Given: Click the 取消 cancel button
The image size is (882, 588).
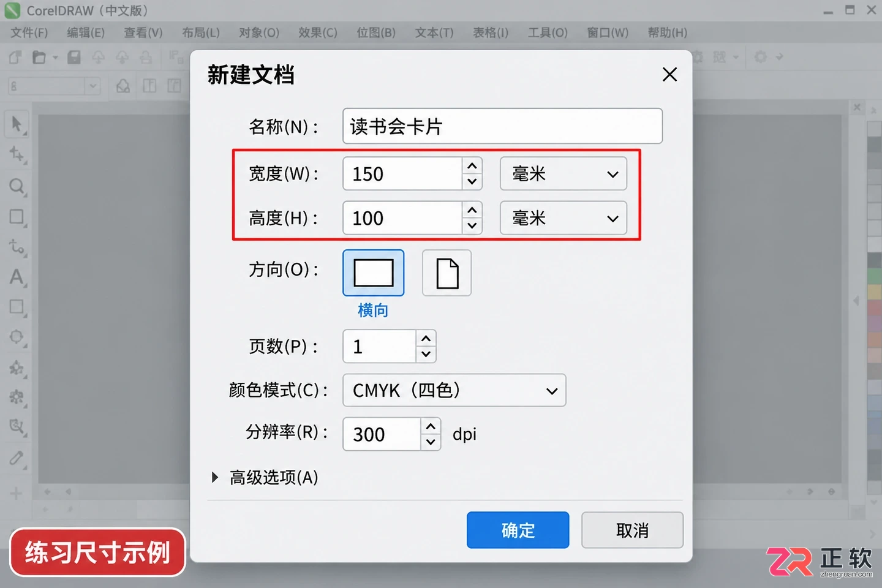Looking at the screenshot, I should [x=632, y=530].
